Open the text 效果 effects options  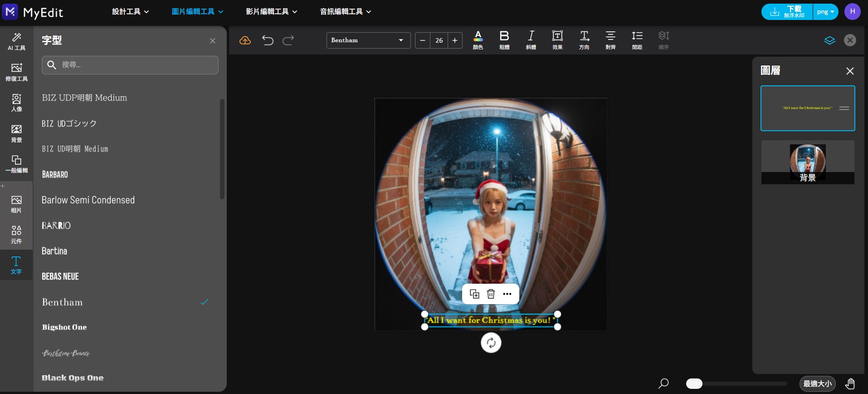tap(557, 40)
